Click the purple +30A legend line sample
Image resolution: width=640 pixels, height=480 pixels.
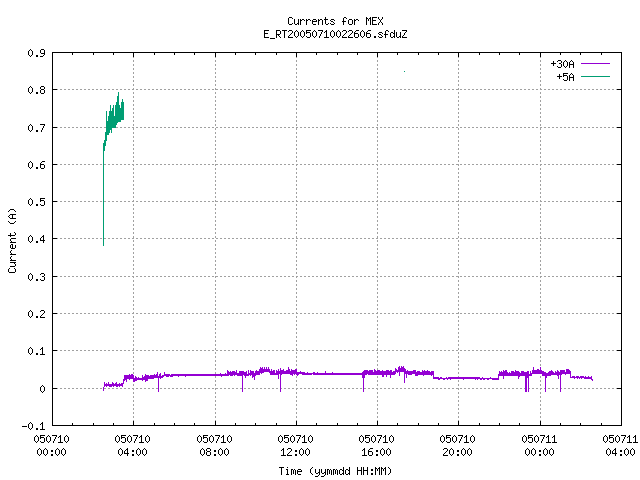(x=595, y=64)
